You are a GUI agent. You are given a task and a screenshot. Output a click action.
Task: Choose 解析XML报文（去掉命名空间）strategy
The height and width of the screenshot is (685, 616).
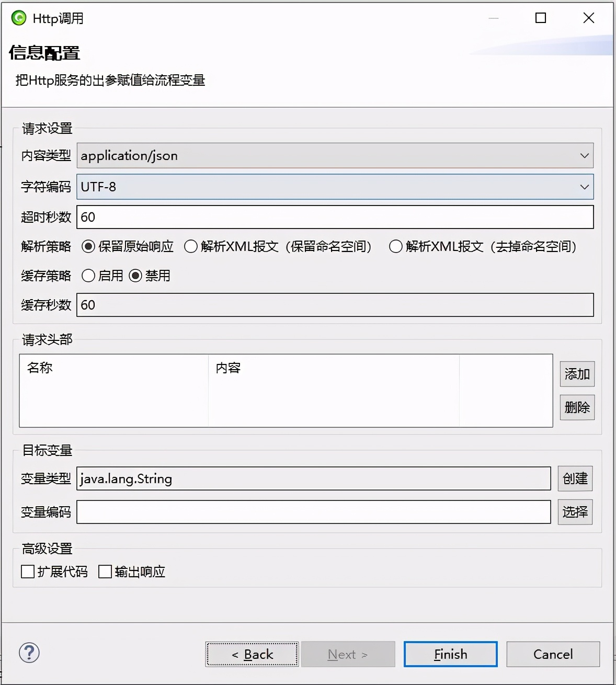[x=396, y=247]
